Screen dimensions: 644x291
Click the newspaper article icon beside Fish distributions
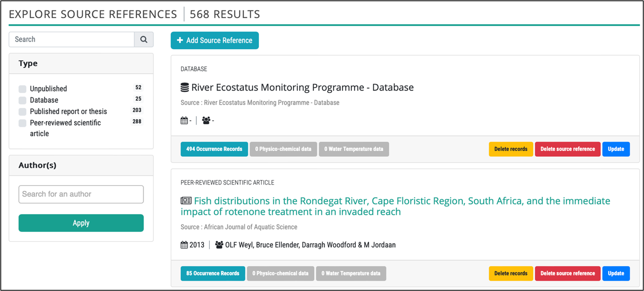[x=186, y=201]
